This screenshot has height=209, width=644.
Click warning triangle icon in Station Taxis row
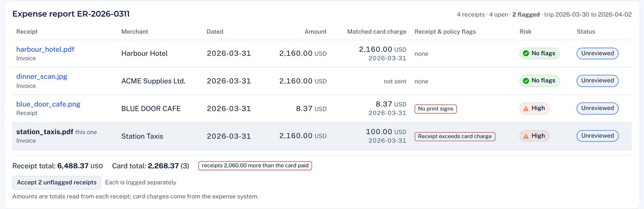(526, 136)
